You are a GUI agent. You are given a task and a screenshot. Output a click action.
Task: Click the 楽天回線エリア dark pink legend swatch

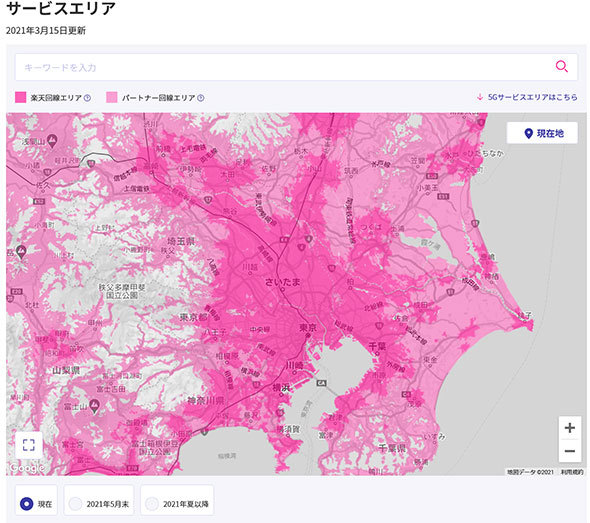[20, 97]
